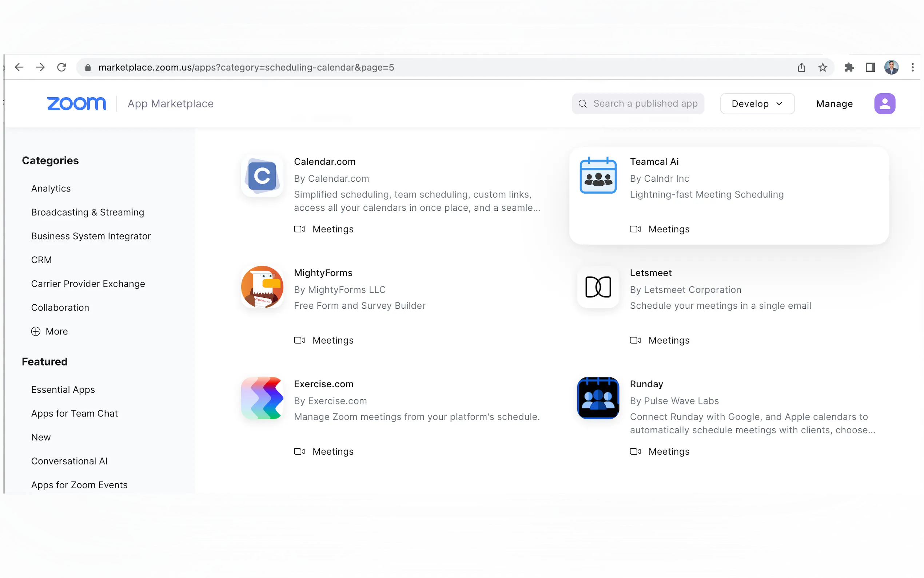Open the Teamcal Ai calendar icon
924x578 pixels.
click(598, 176)
